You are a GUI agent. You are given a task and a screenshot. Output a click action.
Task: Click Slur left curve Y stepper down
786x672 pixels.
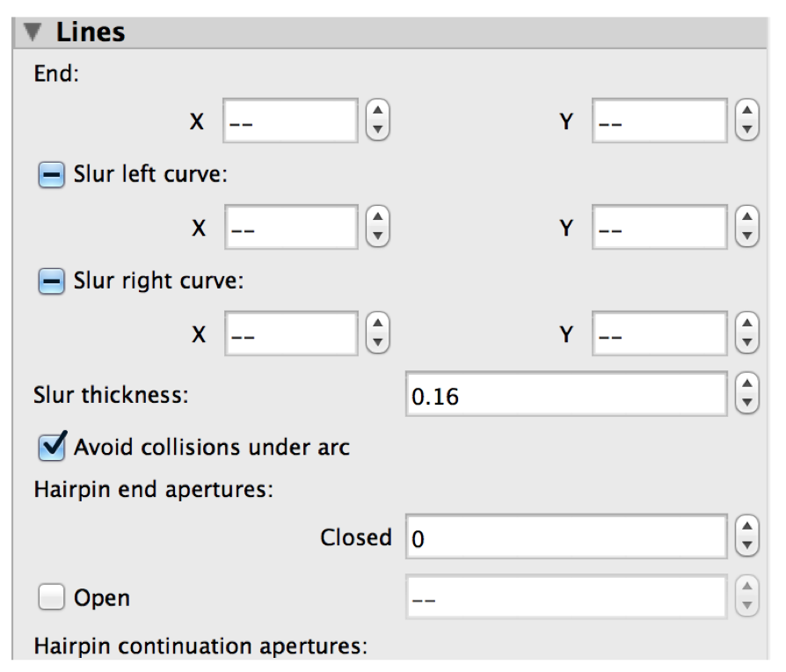tap(746, 237)
